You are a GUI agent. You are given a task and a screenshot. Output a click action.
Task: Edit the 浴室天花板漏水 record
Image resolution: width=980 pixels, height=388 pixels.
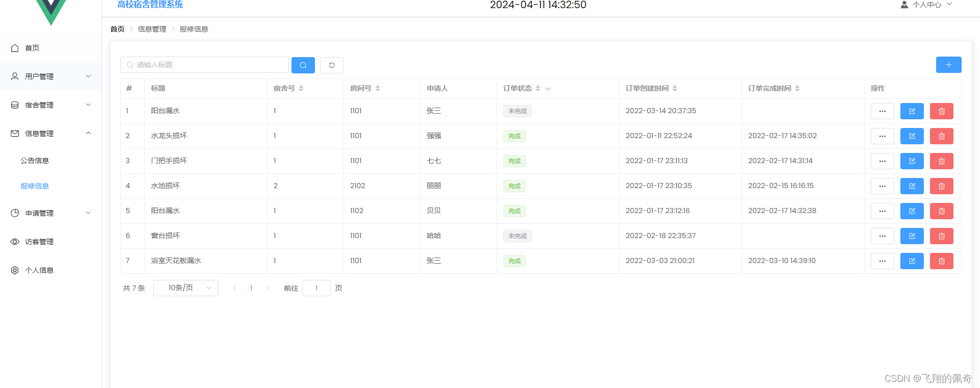tap(912, 261)
